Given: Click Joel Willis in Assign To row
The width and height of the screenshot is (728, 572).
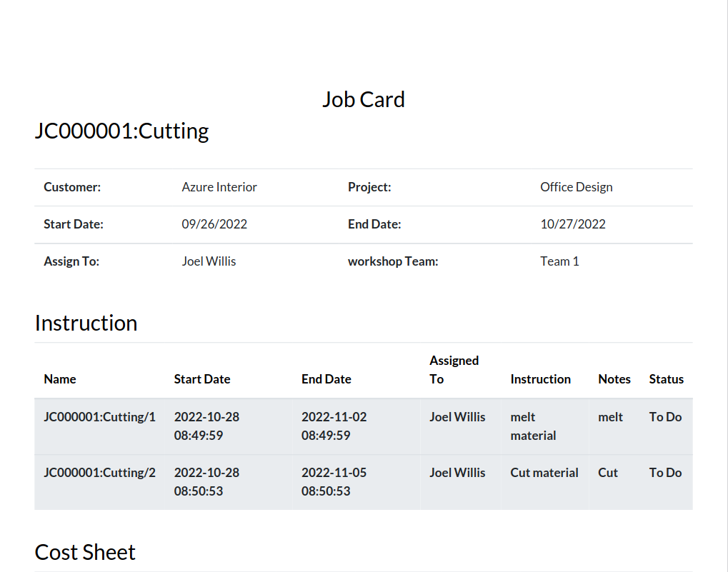Looking at the screenshot, I should (x=209, y=261).
